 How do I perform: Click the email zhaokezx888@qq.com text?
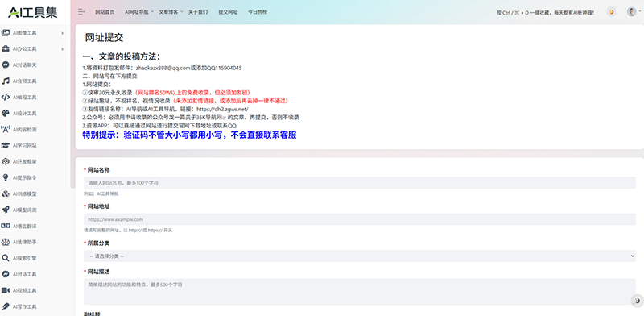click(x=163, y=68)
